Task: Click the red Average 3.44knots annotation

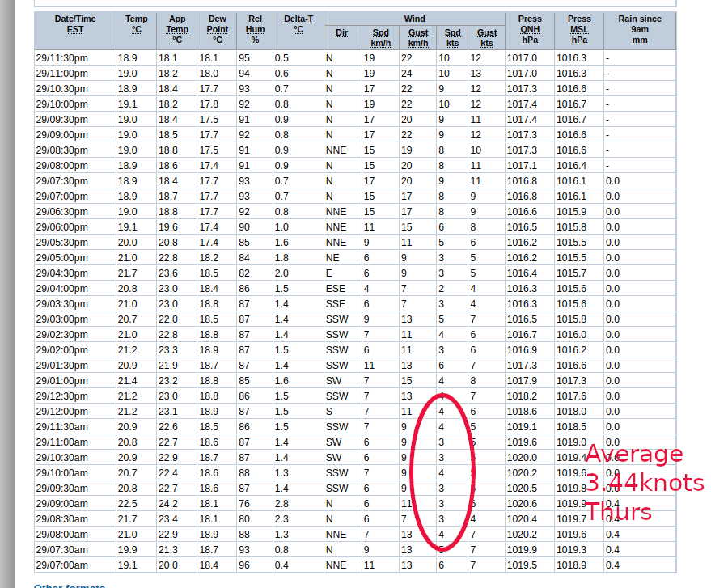Action: pyautogui.click(x=643, y=483)
